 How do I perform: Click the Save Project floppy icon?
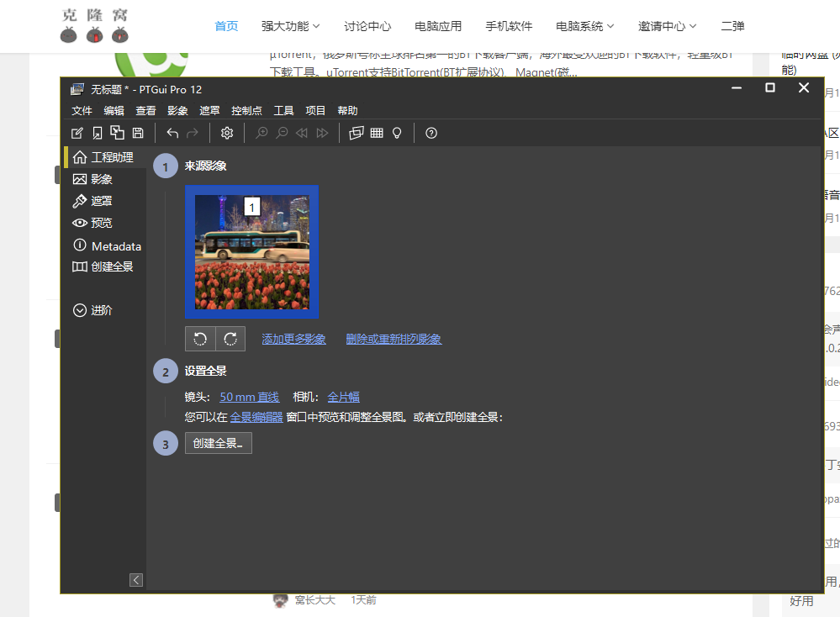pos(138,133)
